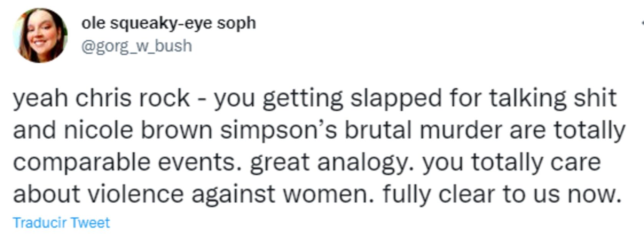Image resolution: width=644 pixels, height=238 pixels.
Task: Click the word "Tweet" in the translate link
Action: pyautogui.click(x=90, y=223)
